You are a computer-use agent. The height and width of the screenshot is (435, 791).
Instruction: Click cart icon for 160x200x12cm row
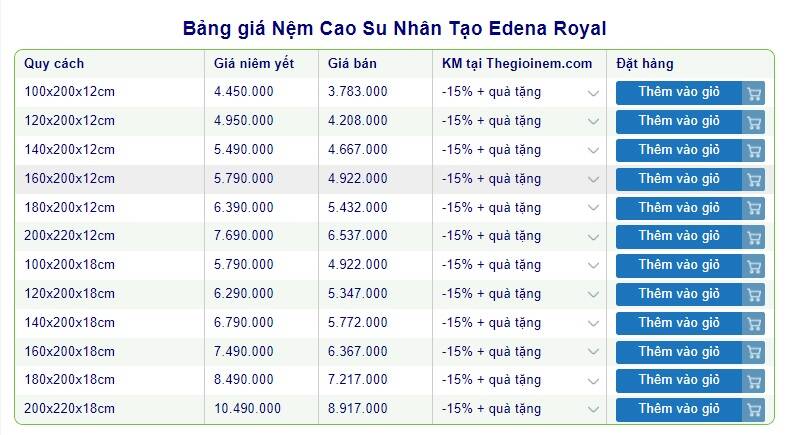coord(754,180)
